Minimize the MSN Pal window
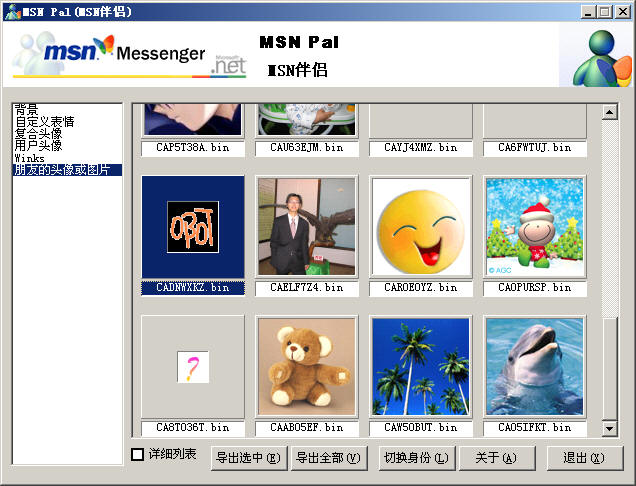Screen dimensions: 636x486 pyautogui.click(x=589, y=12)
